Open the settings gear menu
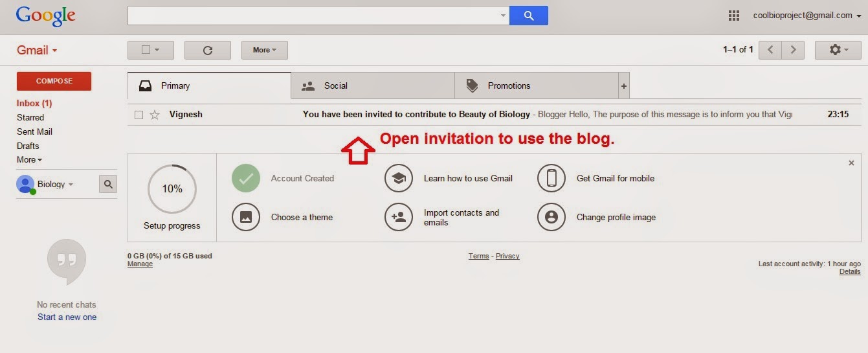Viewport: 868px width, 353px height. click(x=838, y=50)
